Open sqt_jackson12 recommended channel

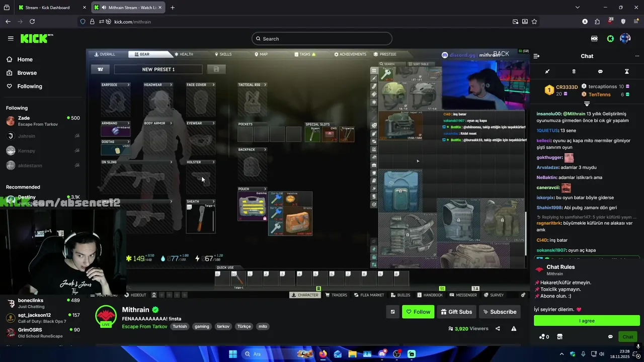click(x=43, y=318)
